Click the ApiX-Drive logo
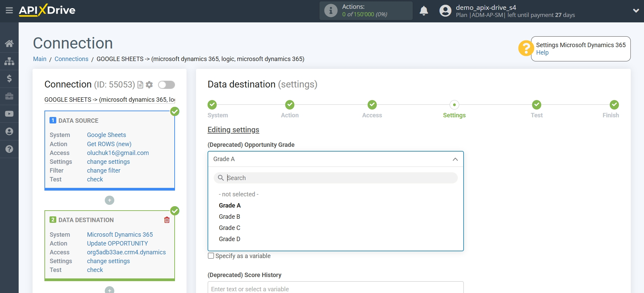The image size is (644, 293). (47, 10)
